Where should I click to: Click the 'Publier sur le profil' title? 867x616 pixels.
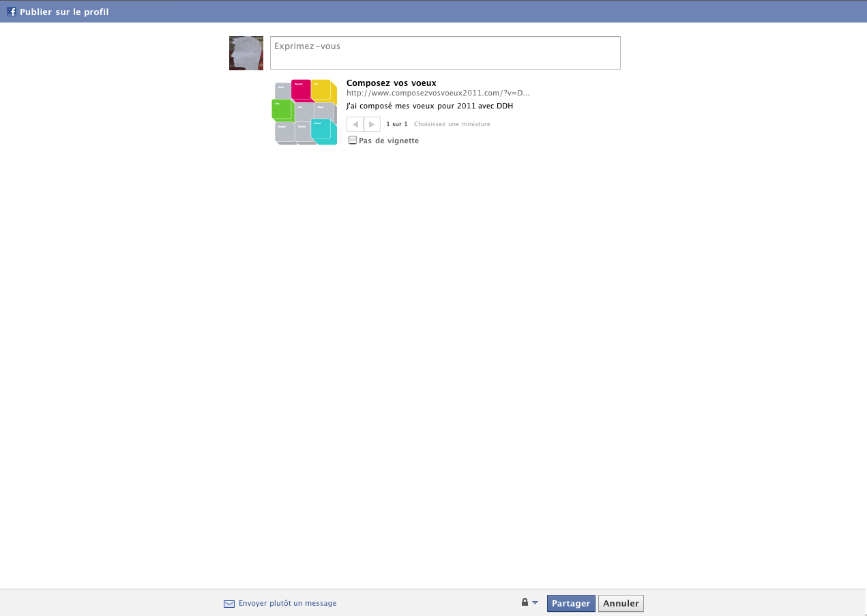tap(64, 12)
